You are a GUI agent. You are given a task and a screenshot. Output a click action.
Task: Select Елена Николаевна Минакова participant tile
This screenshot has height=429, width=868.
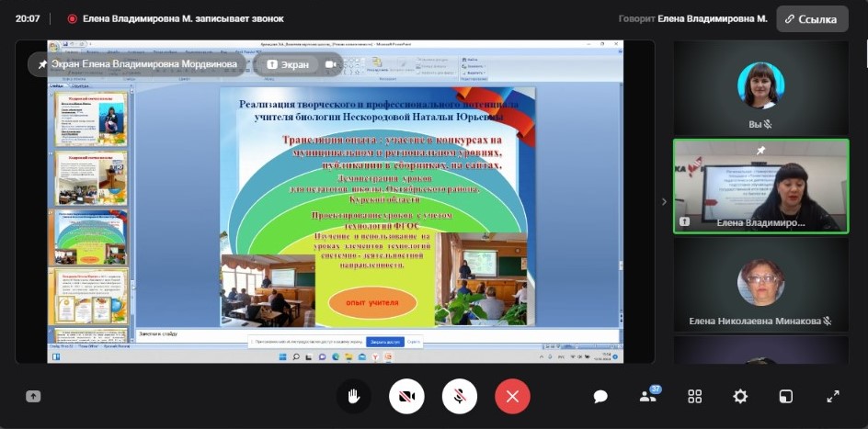click(x=760, y=284)
